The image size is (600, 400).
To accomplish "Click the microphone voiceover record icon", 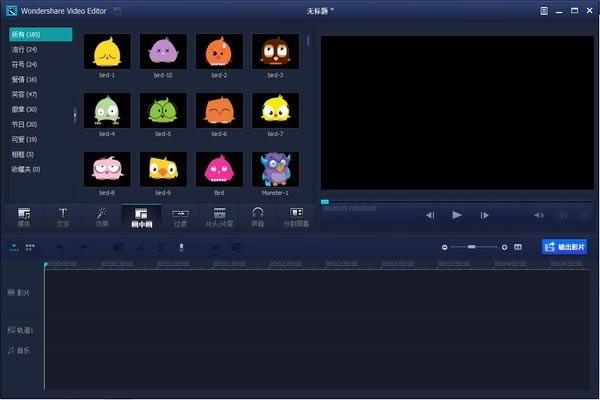I will [182, 248].
